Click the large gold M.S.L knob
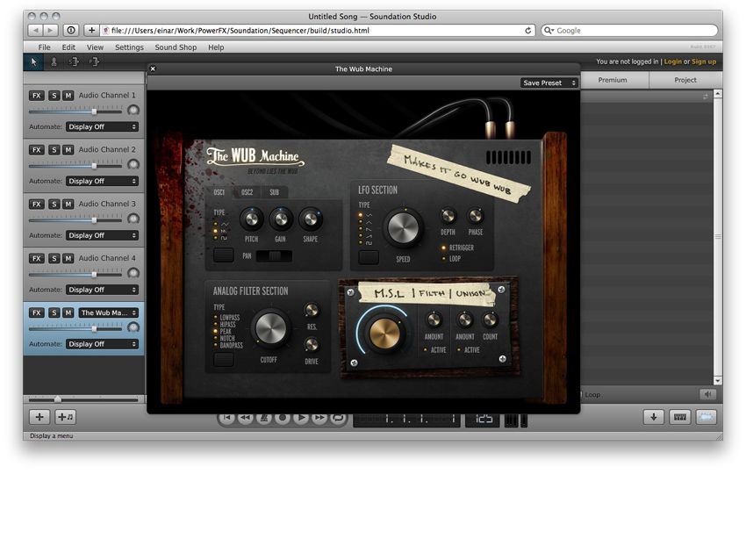This screenshot has height=560, width=746. pos(384,334)
